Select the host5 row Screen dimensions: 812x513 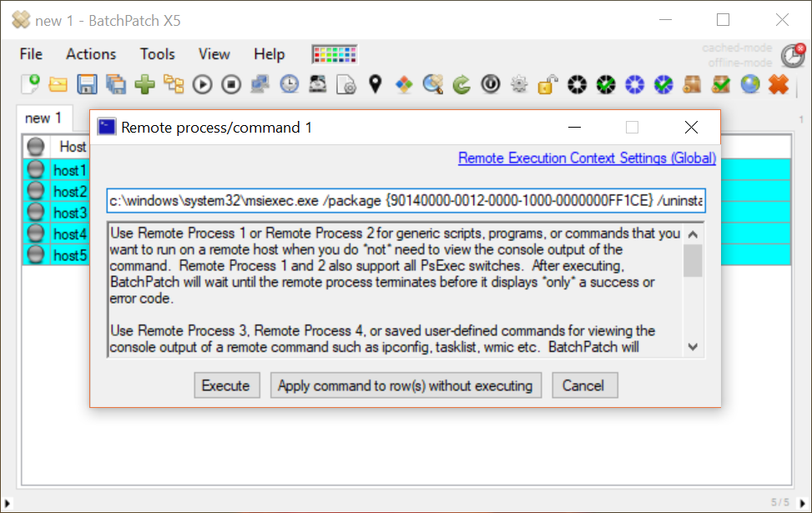(x=70, y=255)
